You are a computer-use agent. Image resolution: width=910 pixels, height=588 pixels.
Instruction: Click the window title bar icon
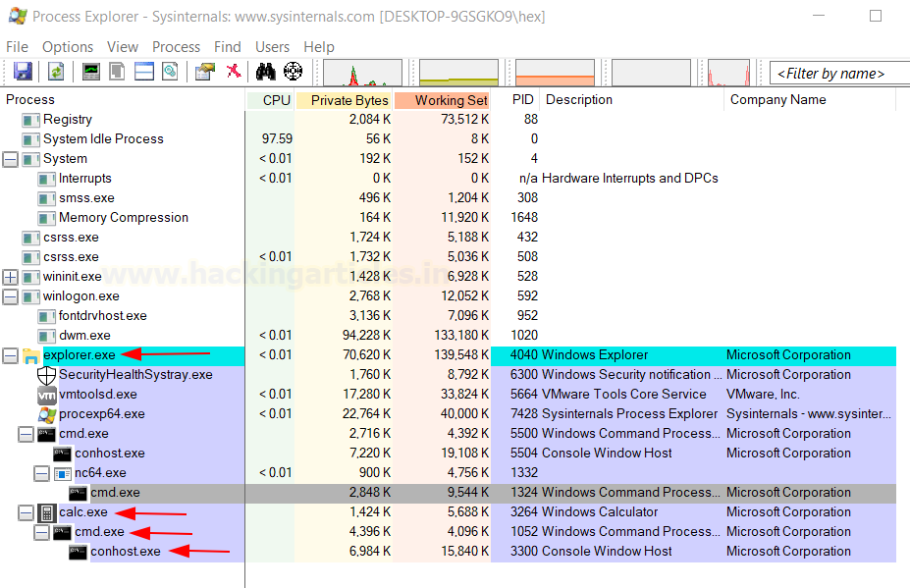[x=18, y=16]
